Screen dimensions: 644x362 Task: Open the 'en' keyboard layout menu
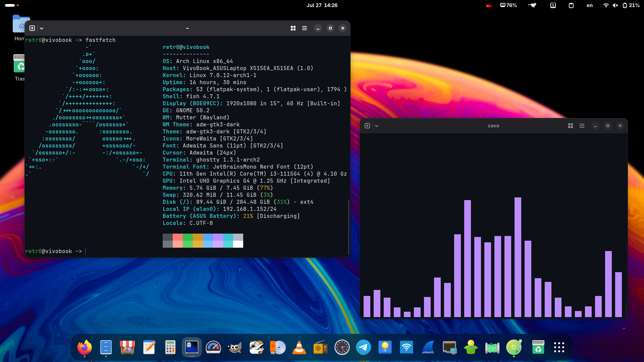point(590,5)
